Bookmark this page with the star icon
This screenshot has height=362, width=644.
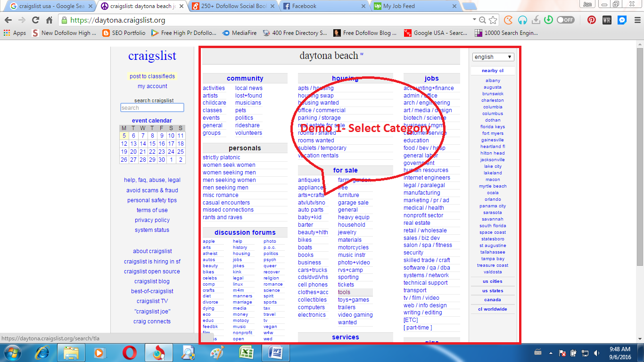[493, 20]
